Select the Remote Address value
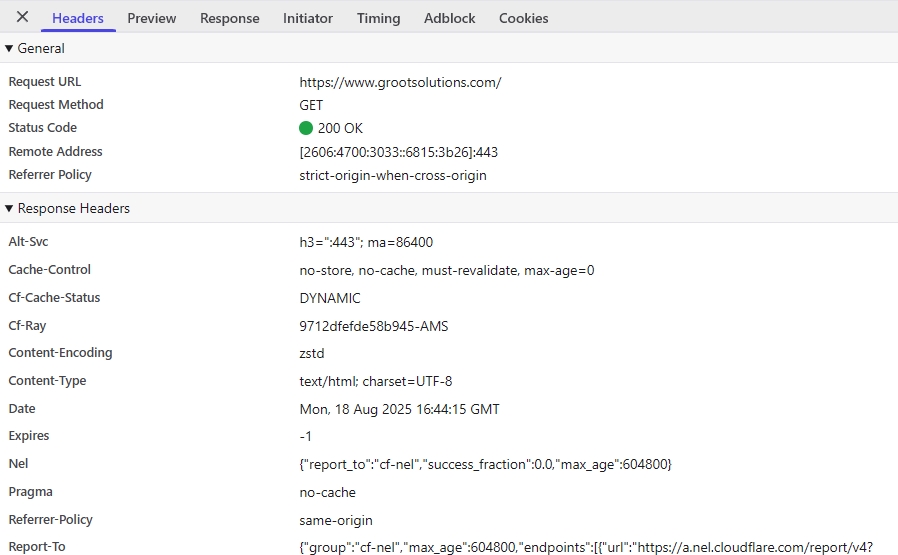The height and width of the screenshot is (555, 898). [398, 152]
